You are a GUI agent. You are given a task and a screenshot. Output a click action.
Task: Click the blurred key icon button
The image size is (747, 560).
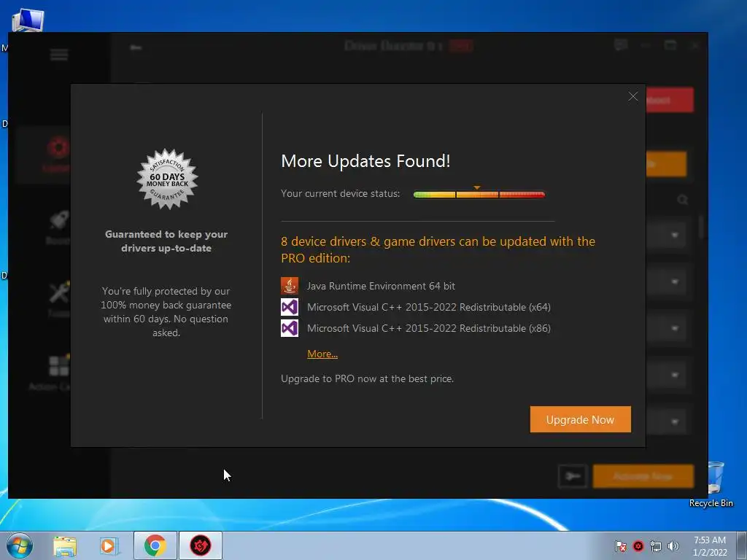coord(573,475)
